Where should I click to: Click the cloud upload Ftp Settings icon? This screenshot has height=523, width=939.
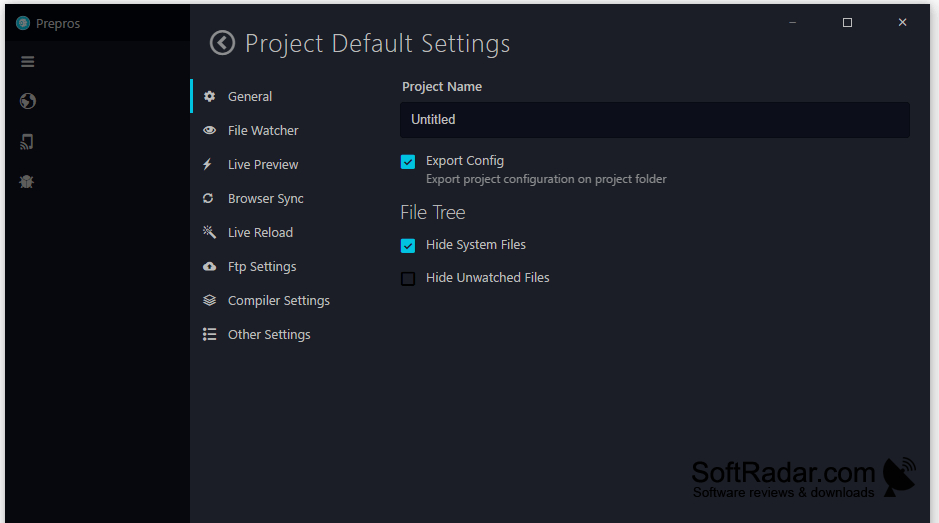(x=209, y=267)
